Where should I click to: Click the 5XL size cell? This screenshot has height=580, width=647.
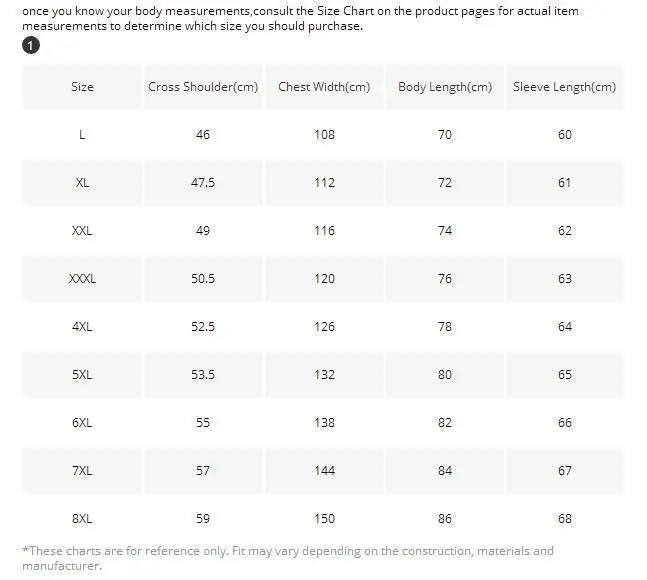pyautogui.click(x=82, y=375)
